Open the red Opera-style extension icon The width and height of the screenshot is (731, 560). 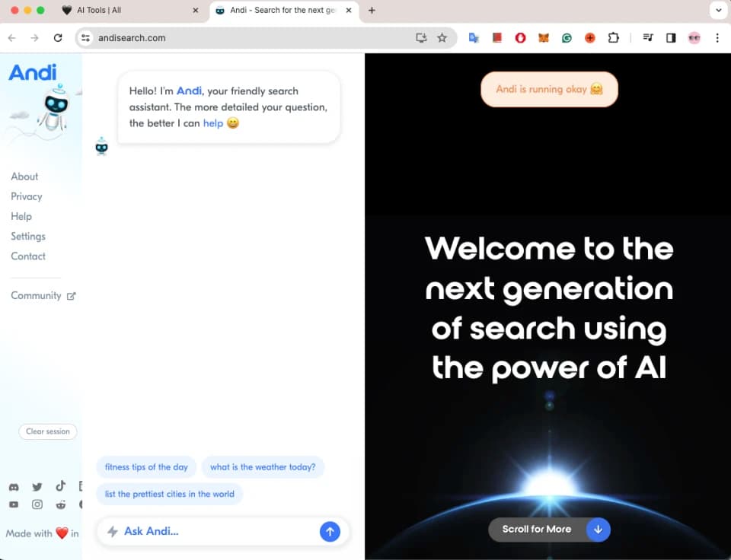(520, 38)
